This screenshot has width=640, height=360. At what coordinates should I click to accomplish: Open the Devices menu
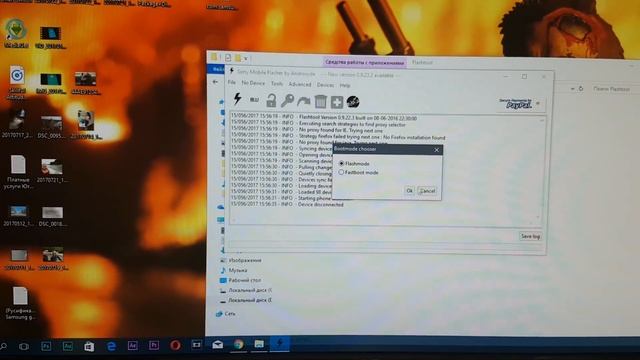(x=325, y=85)
